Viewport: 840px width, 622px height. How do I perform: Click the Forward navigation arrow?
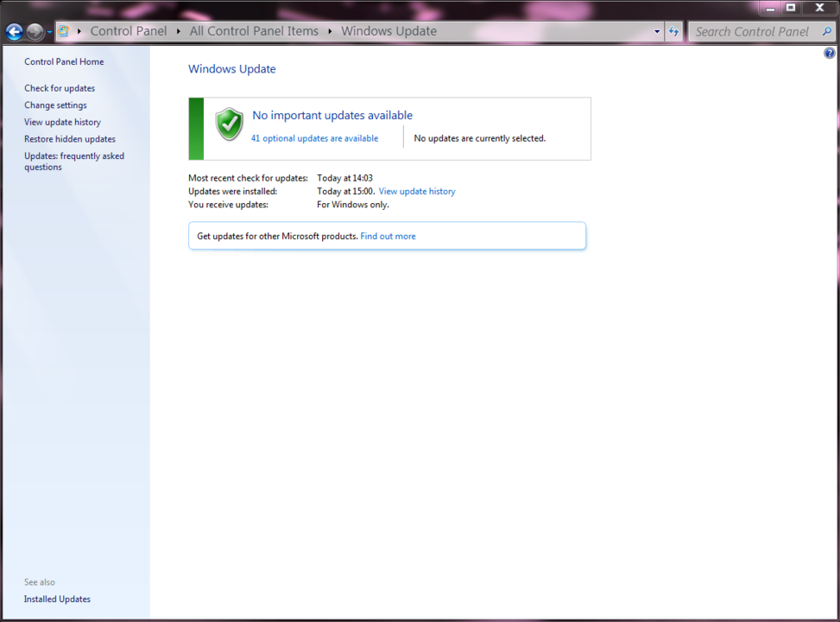click(x=35, y=32)
